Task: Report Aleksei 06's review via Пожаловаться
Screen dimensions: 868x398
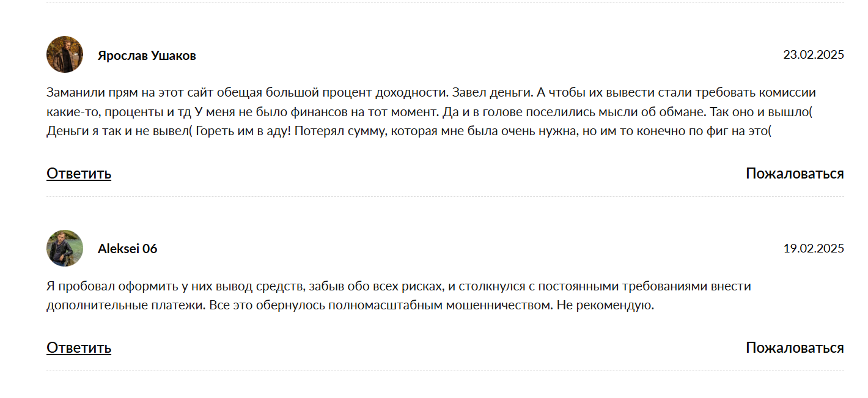Action: pos(795,348)
